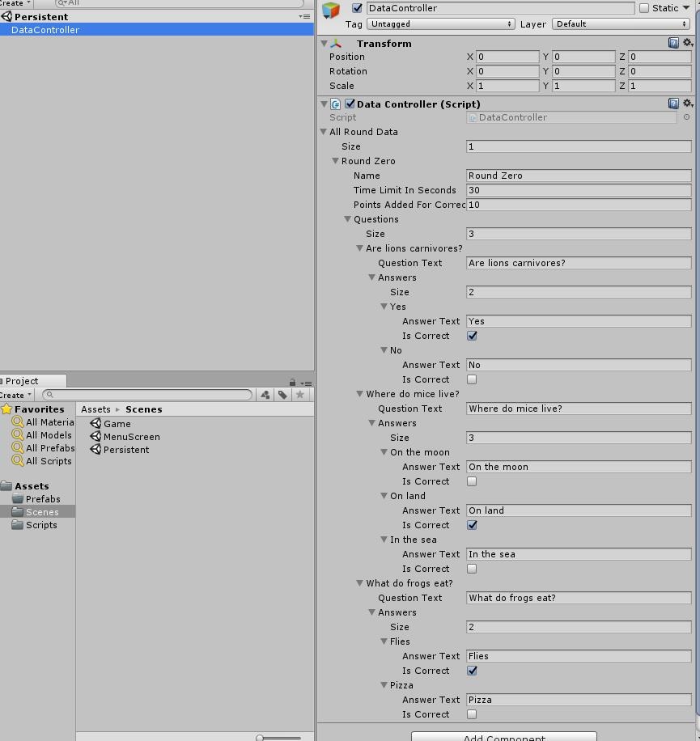Click the save search star icon
This screenshot has height=741, width=700.
tap(299, 395)
